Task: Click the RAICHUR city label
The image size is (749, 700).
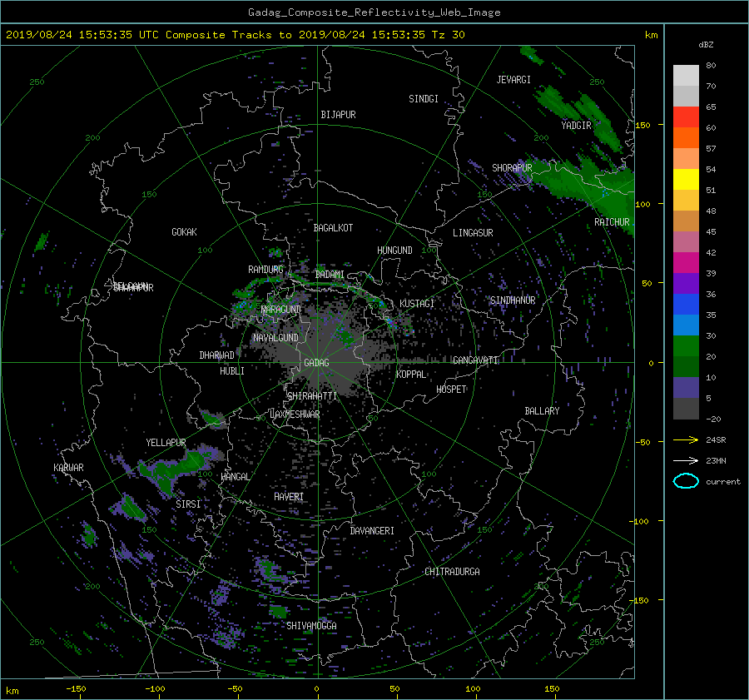Action: pyautogui.click(x=612, y=222)
